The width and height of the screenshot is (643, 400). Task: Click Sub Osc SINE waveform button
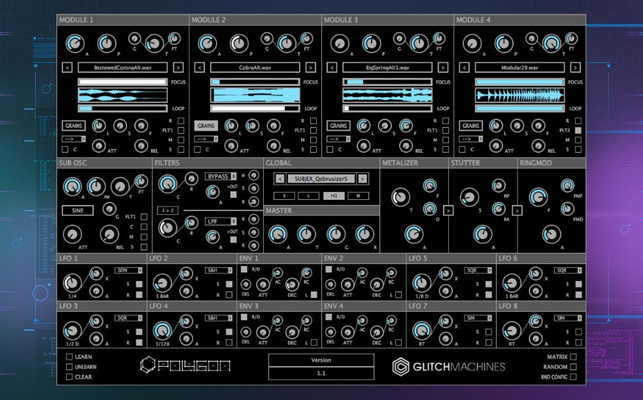pyautogui.click(x=78, y=210)
